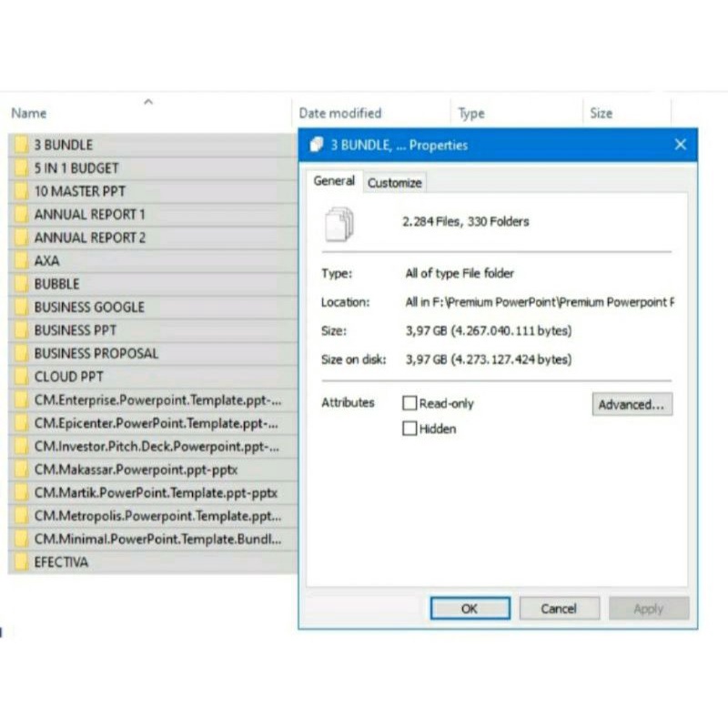Image resolution: width=728 pixels, height=728 pixels.
Task: Click the BUSINESS PPT folder icon
Action: click(21, 330)
